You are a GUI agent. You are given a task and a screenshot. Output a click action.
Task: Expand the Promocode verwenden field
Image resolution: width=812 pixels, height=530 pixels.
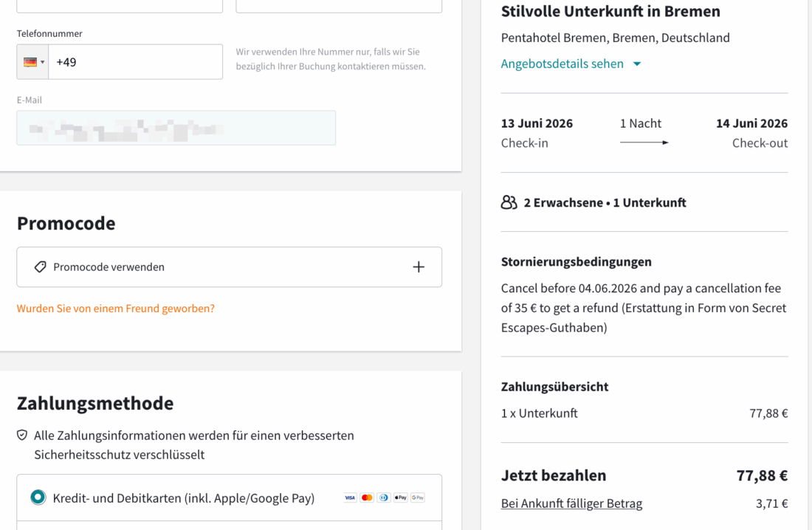point(229,267)
